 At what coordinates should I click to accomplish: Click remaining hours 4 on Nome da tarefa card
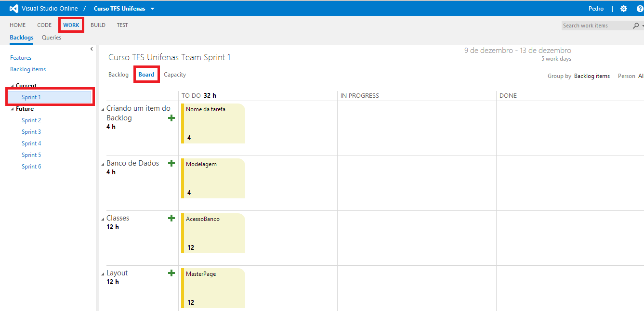189,138
